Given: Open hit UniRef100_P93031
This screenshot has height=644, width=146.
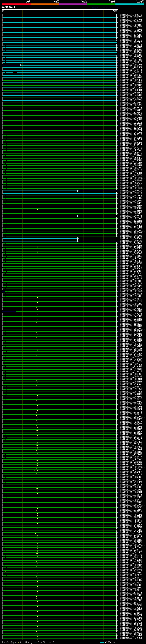Looking at the screenshot, I should tap(131, 15).
